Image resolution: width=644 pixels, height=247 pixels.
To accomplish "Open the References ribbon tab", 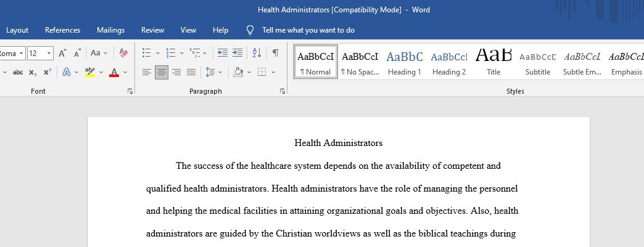I will coord(62,30).
